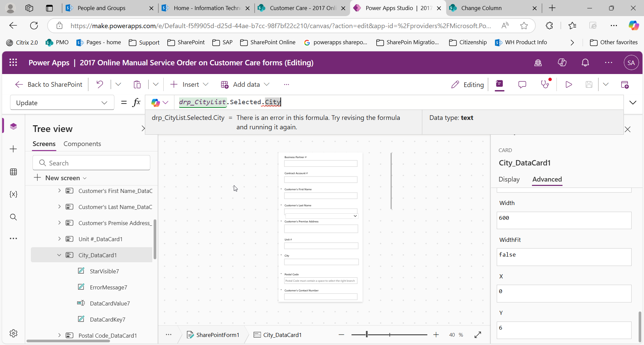The image size is (644, 345).
Task: Open the Save options dropdown arrow
Action: [x=606, y=84]
